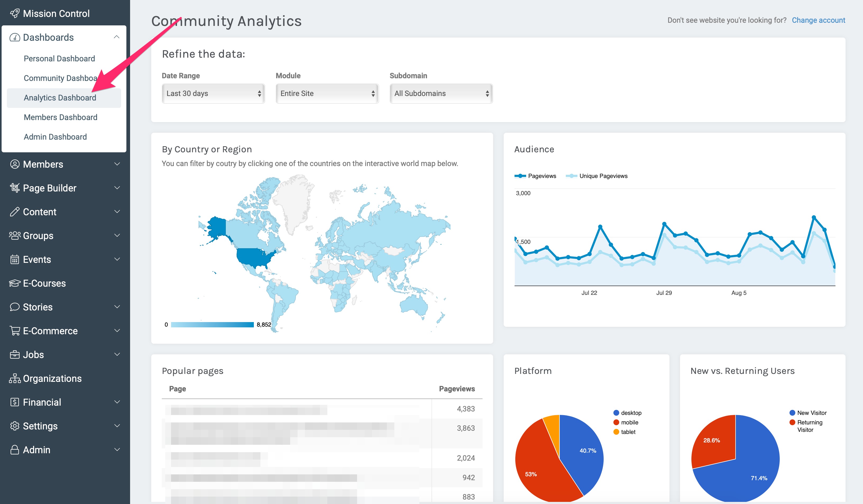Click the Financial dollar icon
863x504 pixels.
click(x=15, y=402)
